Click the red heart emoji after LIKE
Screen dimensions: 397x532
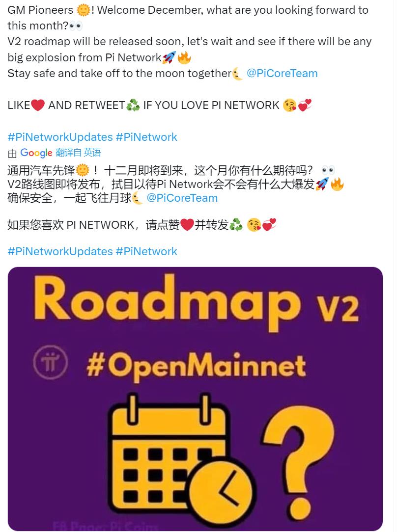pyautogui.click(x=38, y=105)
